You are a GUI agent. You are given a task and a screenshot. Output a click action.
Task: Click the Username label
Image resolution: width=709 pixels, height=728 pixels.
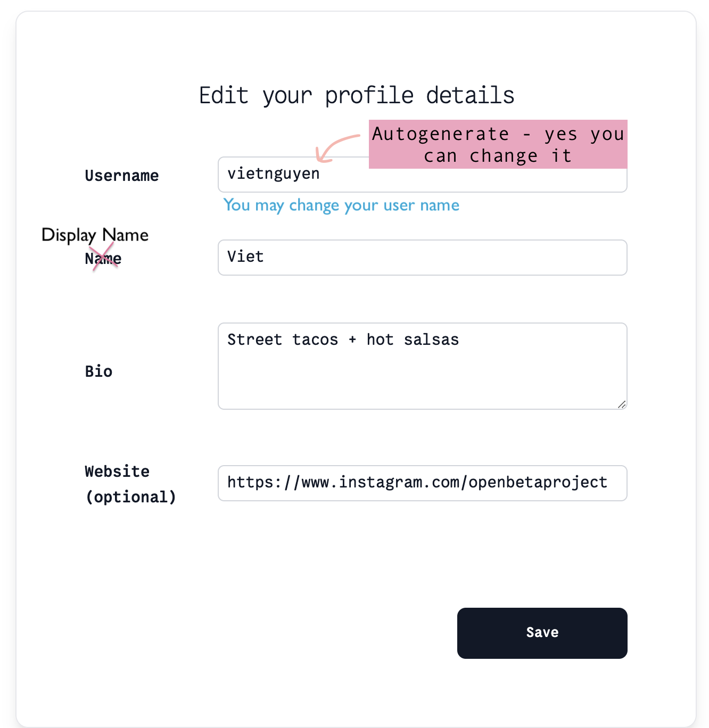122,176
